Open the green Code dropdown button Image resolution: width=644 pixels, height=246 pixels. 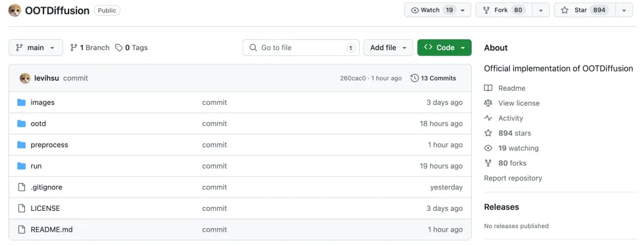coord(444,48)
